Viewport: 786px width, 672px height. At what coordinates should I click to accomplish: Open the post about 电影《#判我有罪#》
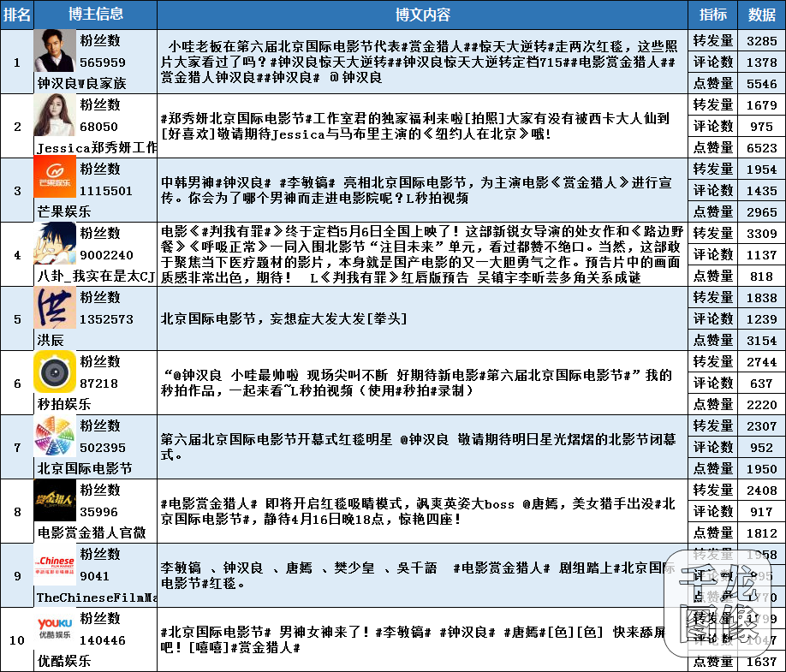click(422, 254)
